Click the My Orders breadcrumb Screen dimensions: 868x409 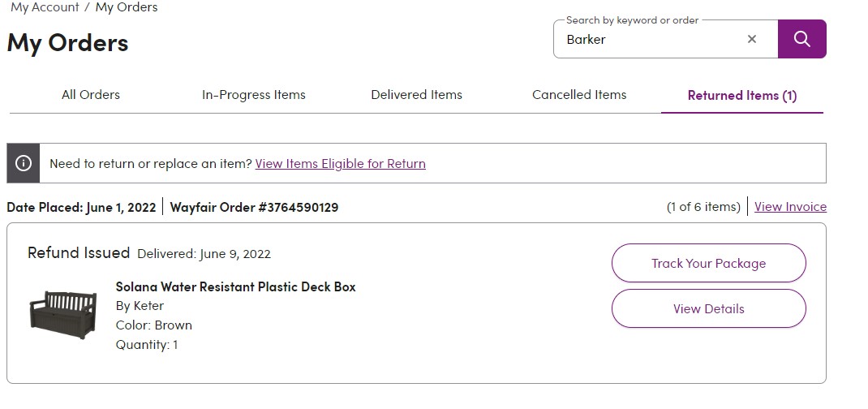(x=127, y=7)
